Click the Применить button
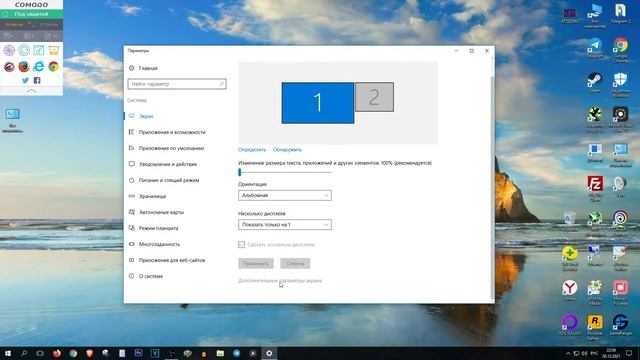Image resolution: width=640 pixels, height=360 pixels. tap(256, 263)
